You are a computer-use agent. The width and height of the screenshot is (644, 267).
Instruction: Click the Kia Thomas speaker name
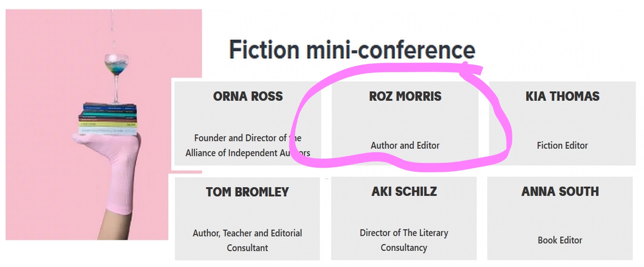[562, 96]
